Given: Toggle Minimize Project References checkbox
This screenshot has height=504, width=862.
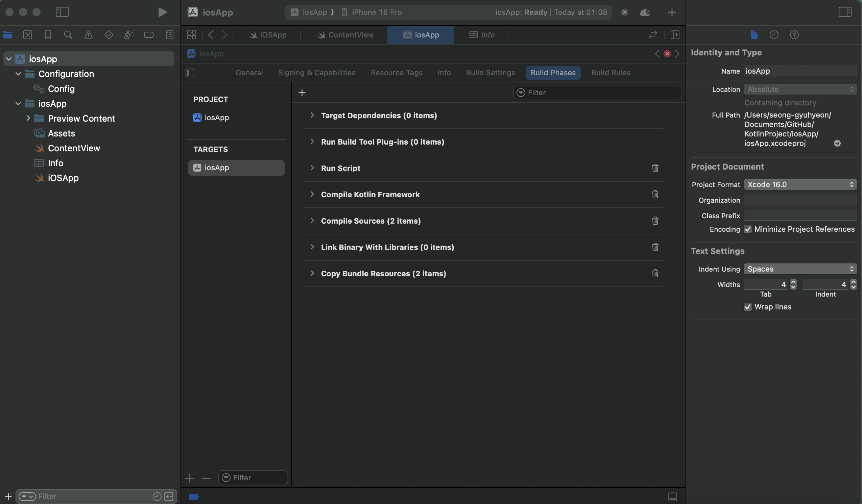Looking at the screenshot, I should tap(748, 229).
